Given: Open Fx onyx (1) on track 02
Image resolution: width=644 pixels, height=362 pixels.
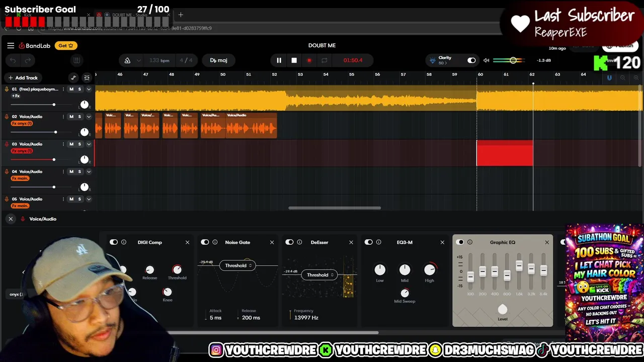Looking at the screenshot, I should coord(22,124).
